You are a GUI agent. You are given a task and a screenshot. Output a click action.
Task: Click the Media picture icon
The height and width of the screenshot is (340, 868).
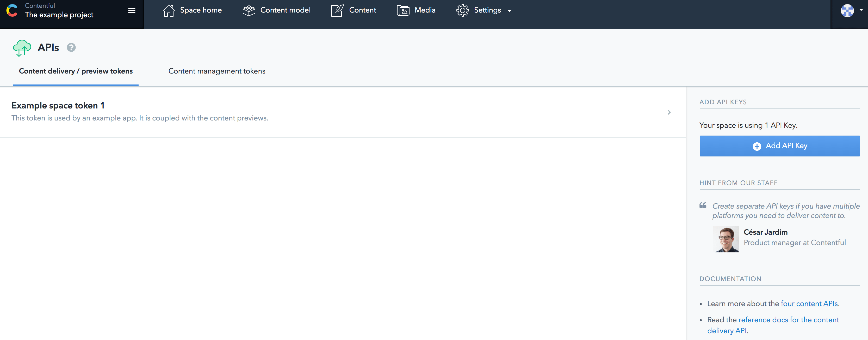403,10
